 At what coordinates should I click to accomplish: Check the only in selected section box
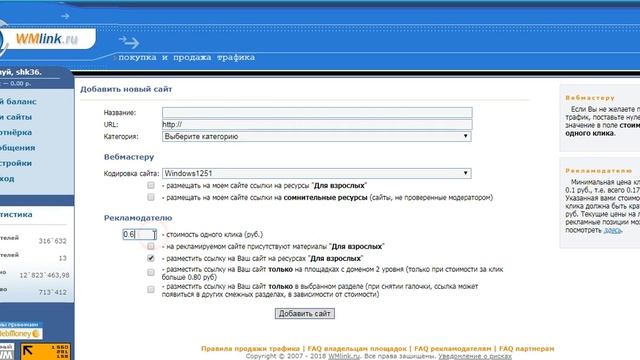[151, 289]
